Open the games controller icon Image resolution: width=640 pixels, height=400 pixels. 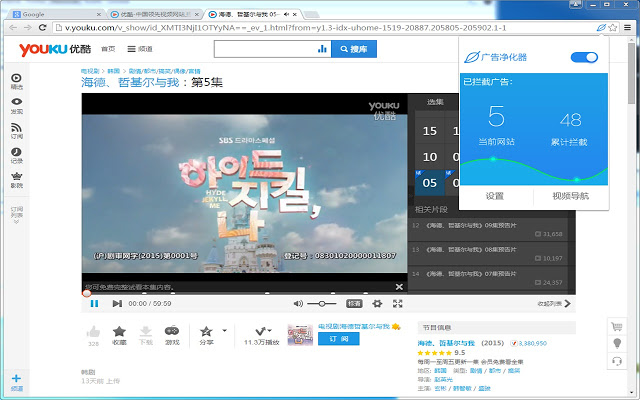click(172, 331)
